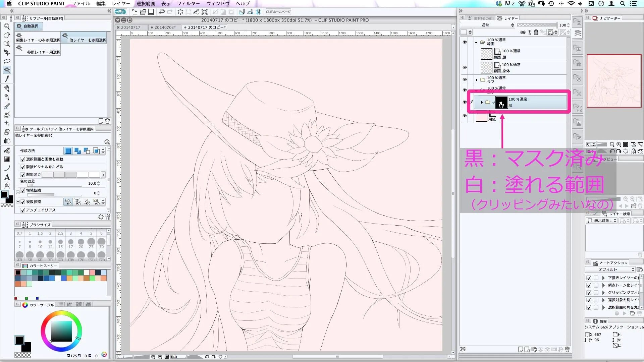644x362 pixels.
Task: Toggle アンチエイリアス checkbox
Action: tap(23, 210)
